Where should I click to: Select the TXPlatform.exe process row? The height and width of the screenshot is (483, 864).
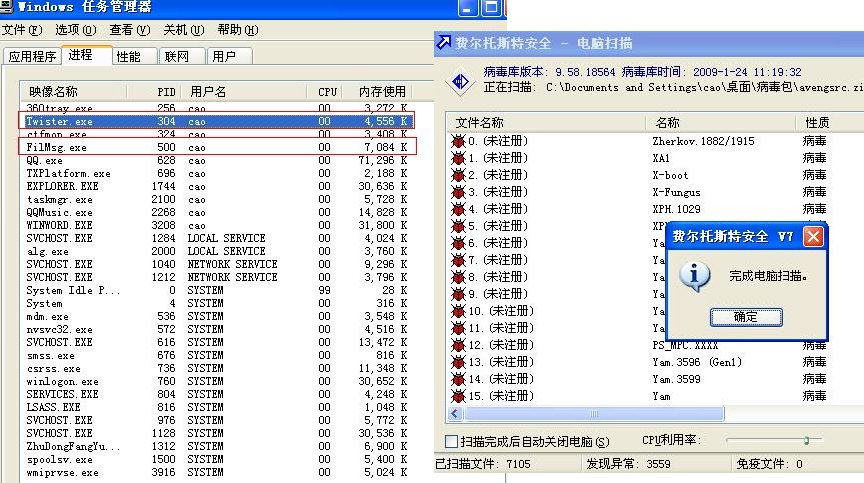point(217,173)
